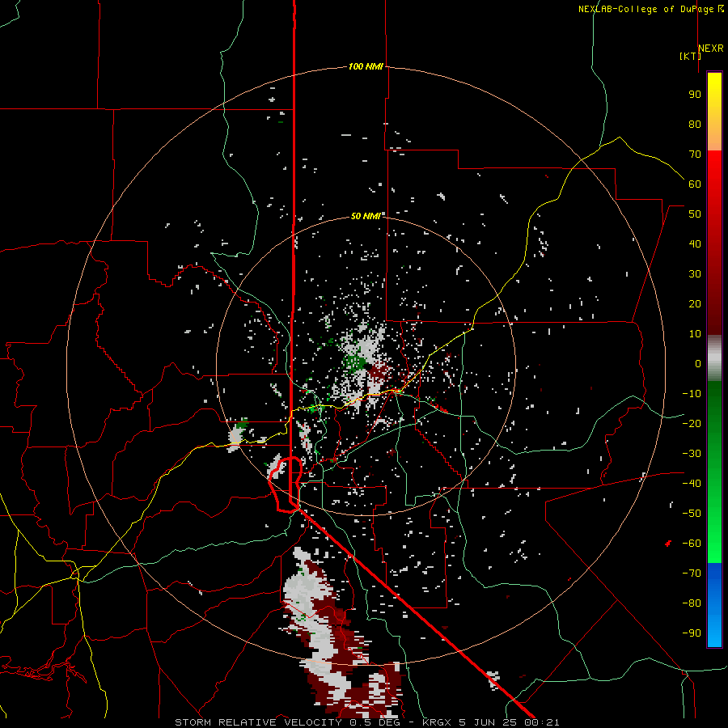Click the 90 knot scale label
Screen dimensions: 728x728
pyautogui.click(x=695, y=95)
